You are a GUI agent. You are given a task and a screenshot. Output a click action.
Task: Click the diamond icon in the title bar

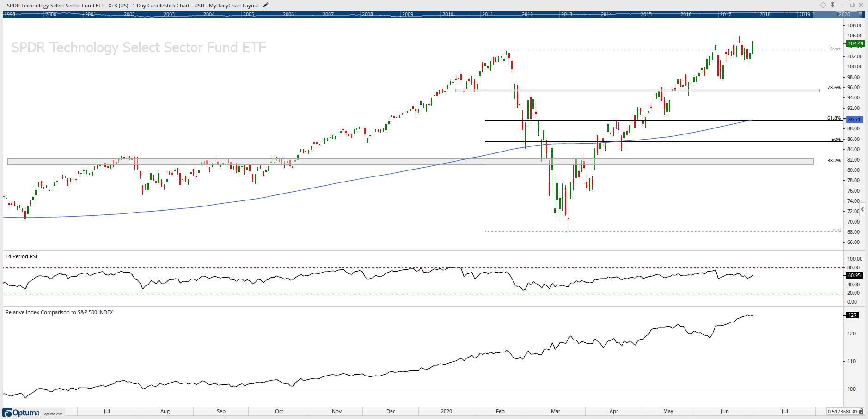(823, 5)
